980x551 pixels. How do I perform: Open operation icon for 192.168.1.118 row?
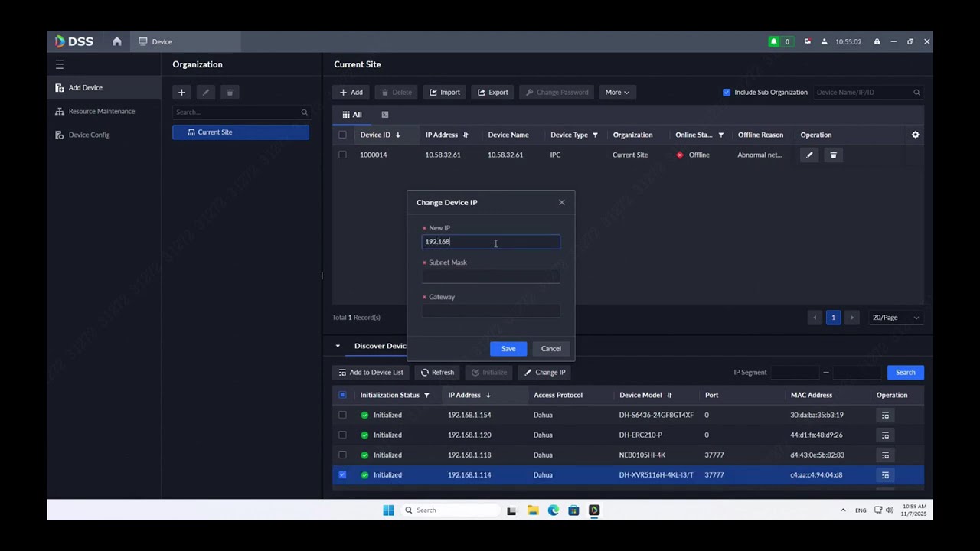(x=885, y=455)
